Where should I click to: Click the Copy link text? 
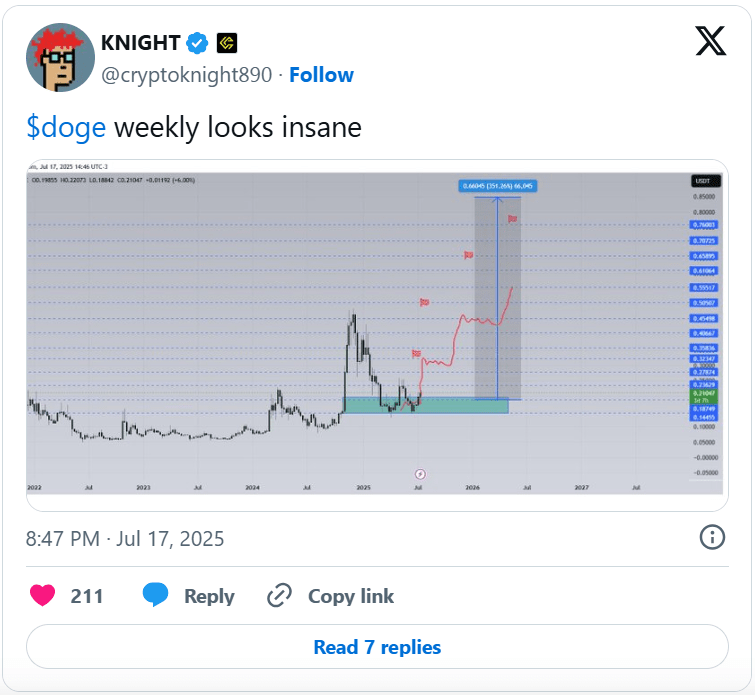tap(351, 596)
